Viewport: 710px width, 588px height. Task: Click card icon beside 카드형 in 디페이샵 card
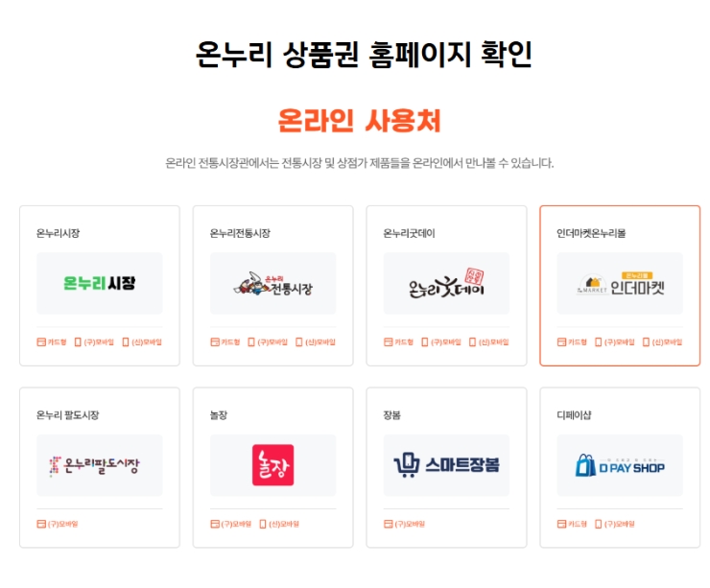pyautogui.click(x=561, y=524)
